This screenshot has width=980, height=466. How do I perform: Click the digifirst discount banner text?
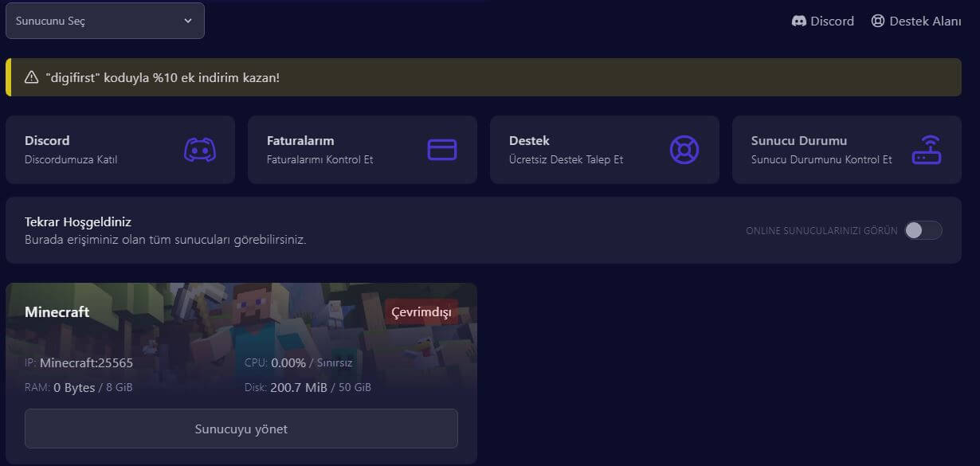163,77
